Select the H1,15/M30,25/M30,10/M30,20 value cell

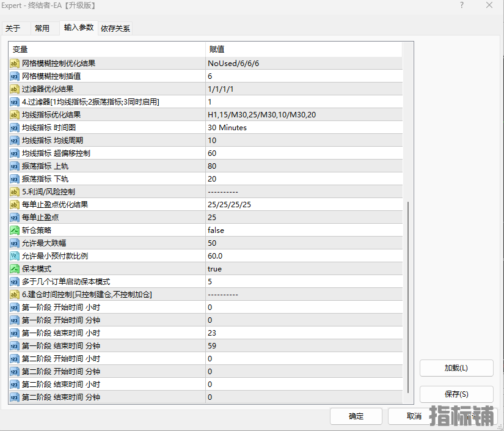pos(304,115)
